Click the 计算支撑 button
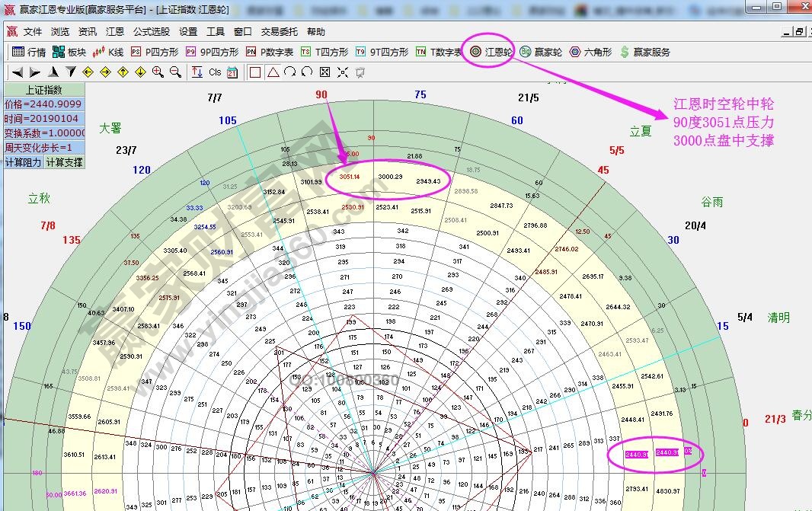 (64, 161)
